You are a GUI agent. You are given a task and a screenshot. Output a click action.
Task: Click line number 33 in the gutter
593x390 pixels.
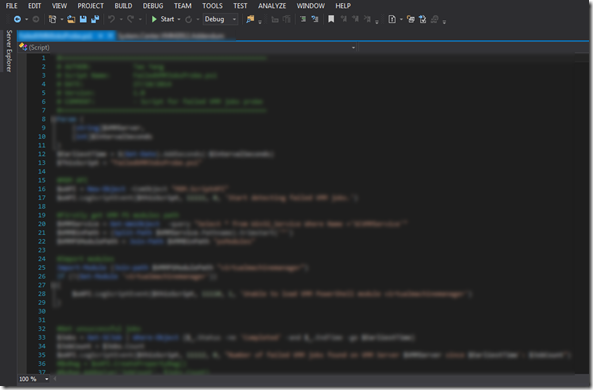[x=42, y=337]
